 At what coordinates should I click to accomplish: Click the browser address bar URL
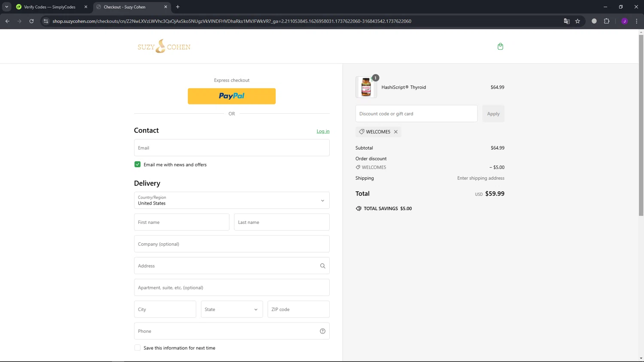(x=232, y=21)
